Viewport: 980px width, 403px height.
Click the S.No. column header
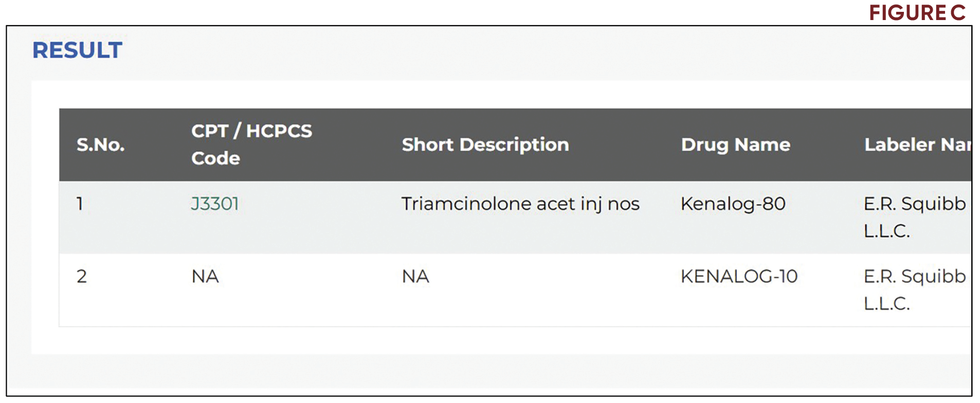(x=99, y=145)
